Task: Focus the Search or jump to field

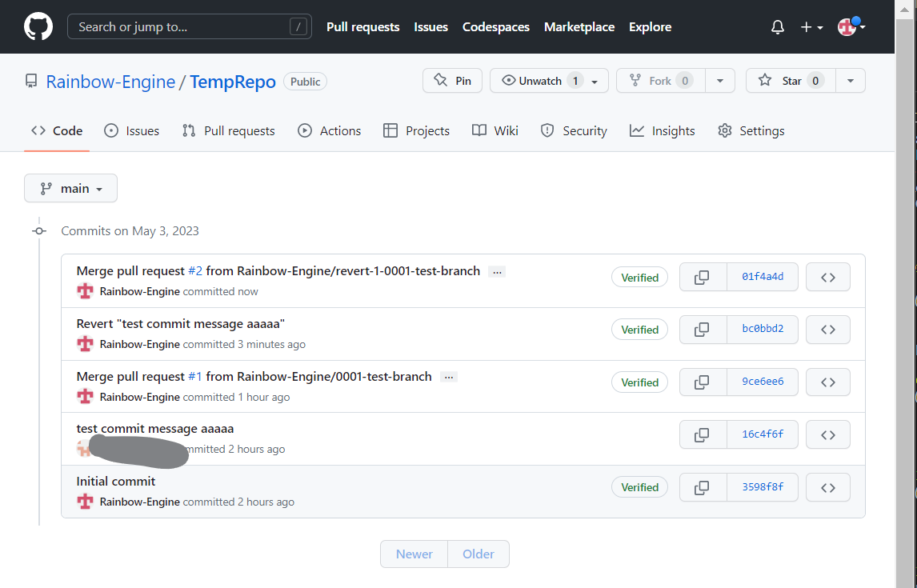Action: (190, 27)
